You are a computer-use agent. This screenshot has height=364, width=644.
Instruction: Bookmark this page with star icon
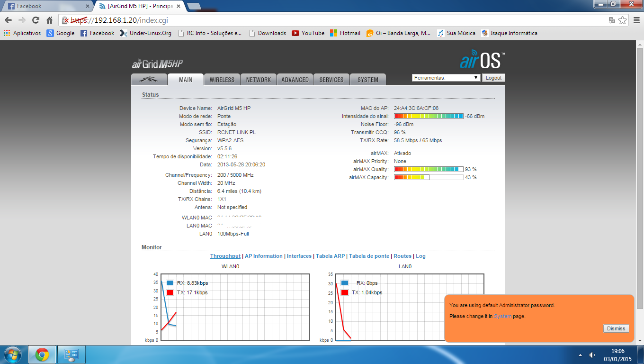(x=622, y=20)
